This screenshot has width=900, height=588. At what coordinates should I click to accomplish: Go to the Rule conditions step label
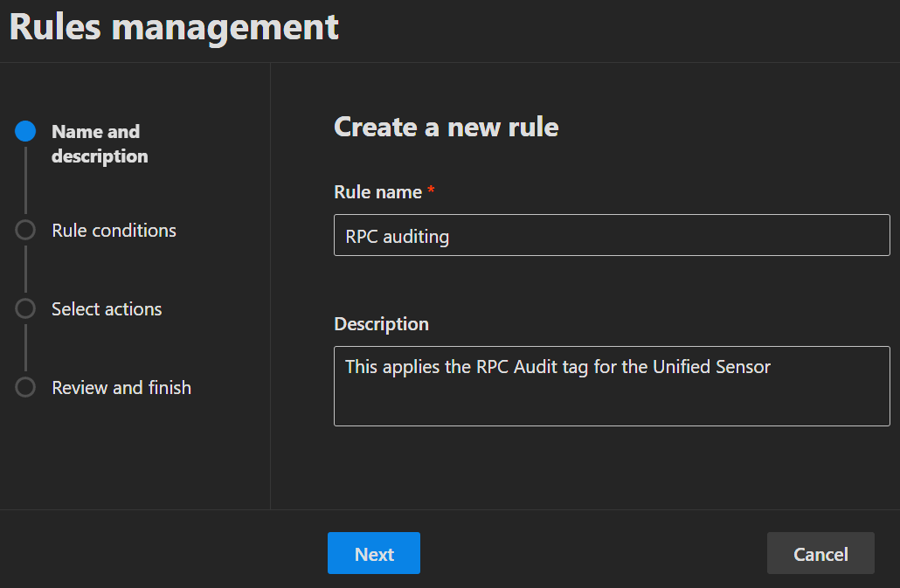[114, 231]
